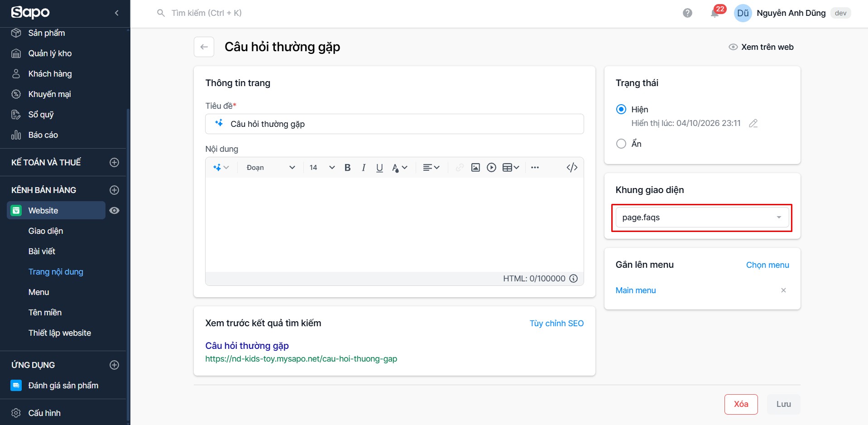Toggle underline formatting in the editor
The image size is (868, 425).
(x=379, y=168)
